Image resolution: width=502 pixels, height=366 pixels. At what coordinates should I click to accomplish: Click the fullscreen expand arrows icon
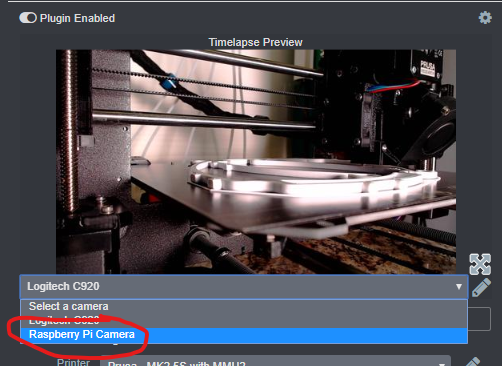click(x=480, y=264)
